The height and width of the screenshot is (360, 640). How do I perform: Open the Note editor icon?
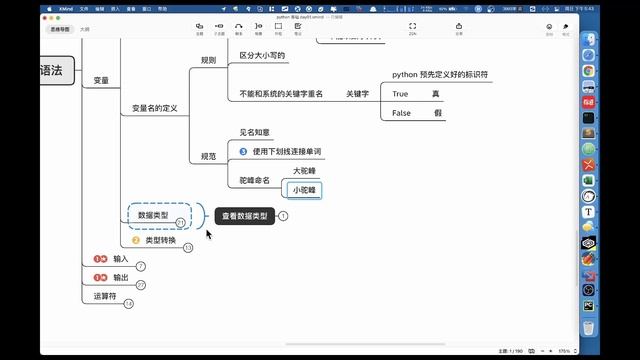[x=298, y=27]
